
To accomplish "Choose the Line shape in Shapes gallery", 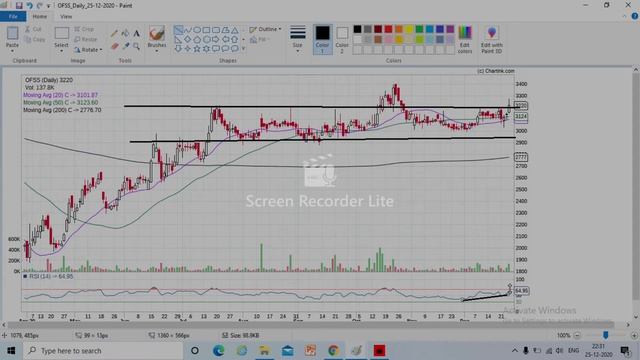I will tap(178, 30).
